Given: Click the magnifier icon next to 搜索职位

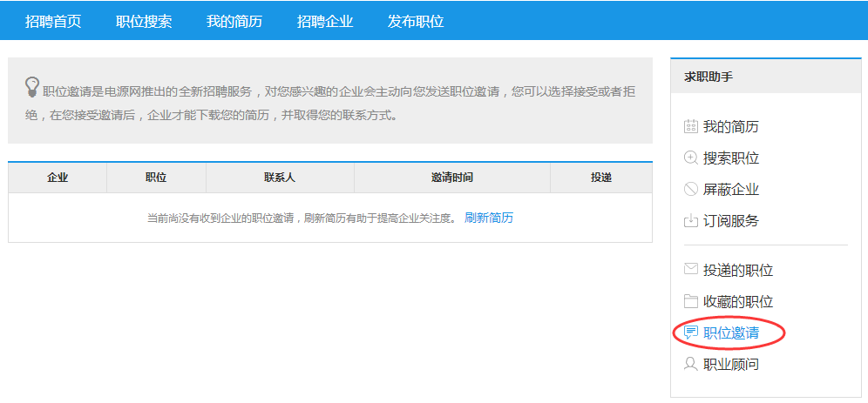Looking at the screenshot, I should tap(691, 158).
